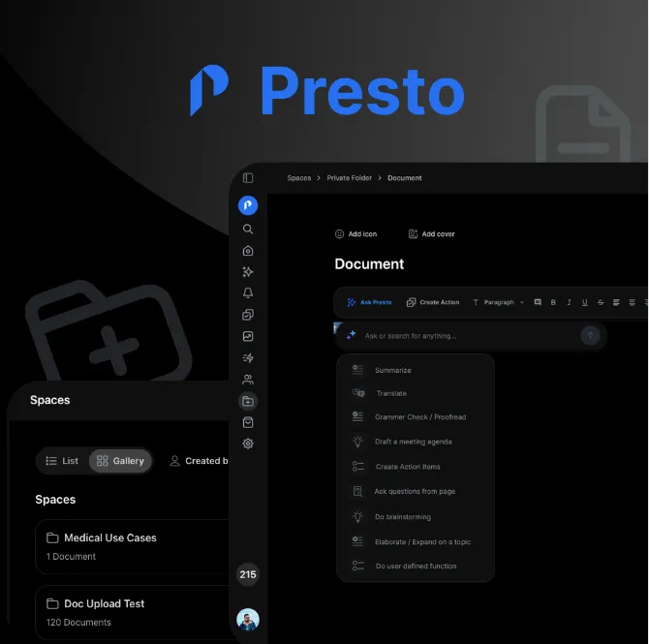Image resolution: width=649 pixels, height=644 pixels.
Task: Toggle italic formatting
Action: pyautogui.click(x=570, y=302)
